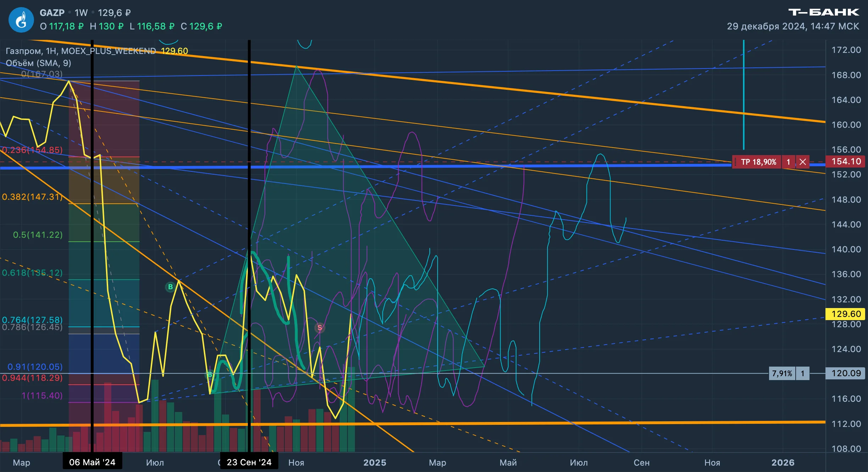Click the Fibonacci 0.236(154.85) level label
Viewport: 868px width, 472px height.
32,150
